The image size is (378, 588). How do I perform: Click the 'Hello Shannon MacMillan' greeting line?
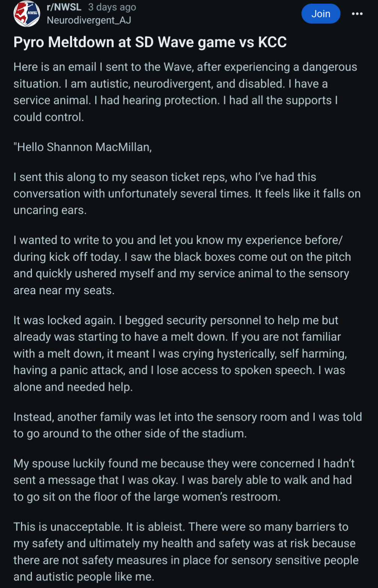[83, 147]
